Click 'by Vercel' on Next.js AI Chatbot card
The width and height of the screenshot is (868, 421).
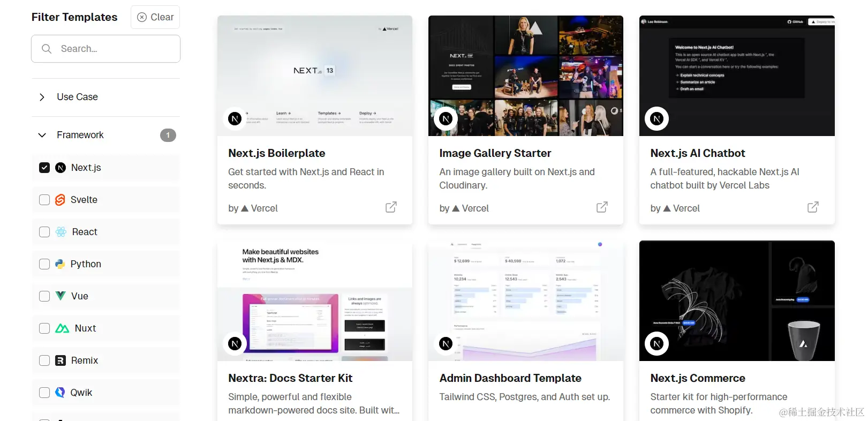tap(675, 208)
